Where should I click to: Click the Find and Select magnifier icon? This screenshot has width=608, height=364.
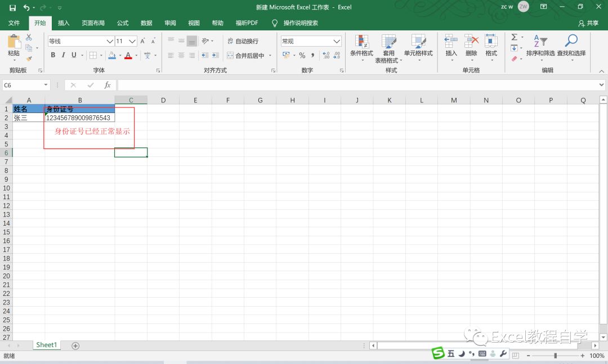coord(571,41)
